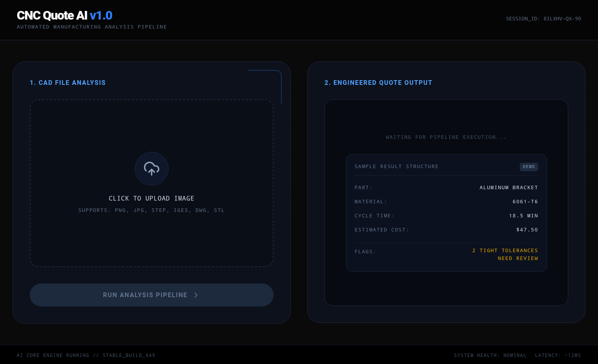Click the '6061-T6' material value
Screen dimensions: 598x364
525,202
